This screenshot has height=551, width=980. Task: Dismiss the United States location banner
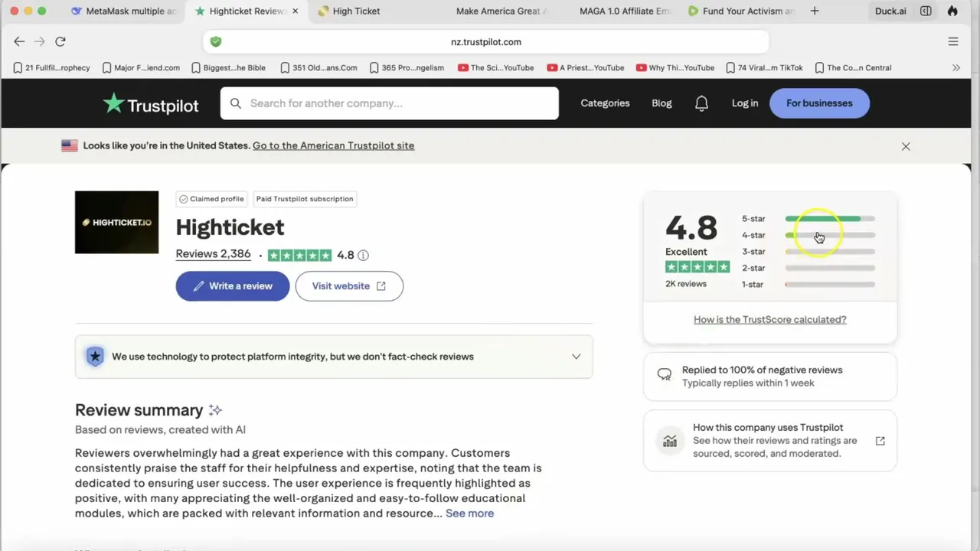pos(906,146)
